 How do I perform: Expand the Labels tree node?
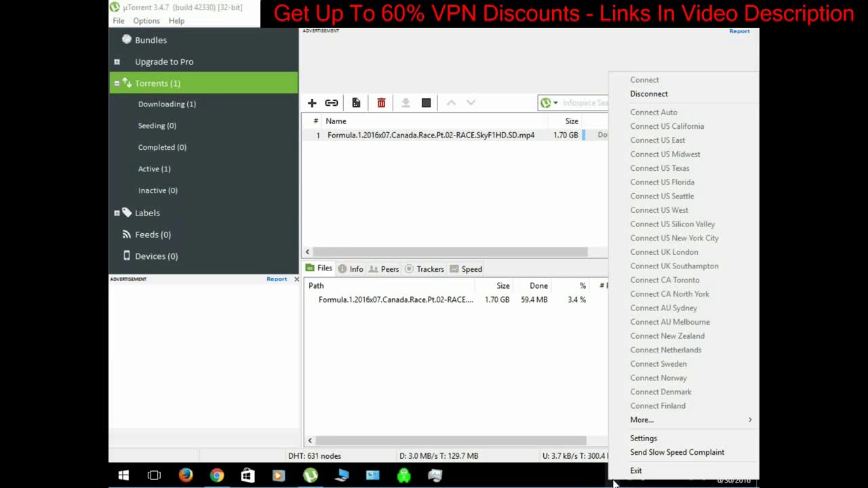click(117, 213)
